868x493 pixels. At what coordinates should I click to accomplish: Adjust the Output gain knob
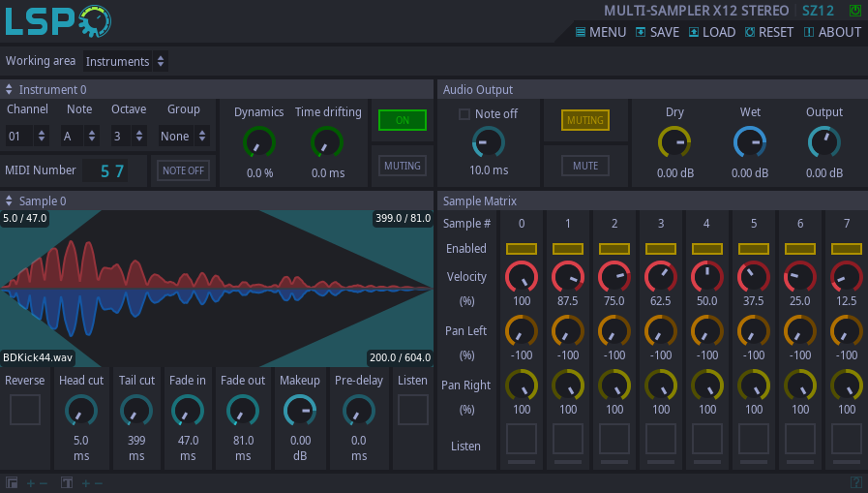point(824,142)
